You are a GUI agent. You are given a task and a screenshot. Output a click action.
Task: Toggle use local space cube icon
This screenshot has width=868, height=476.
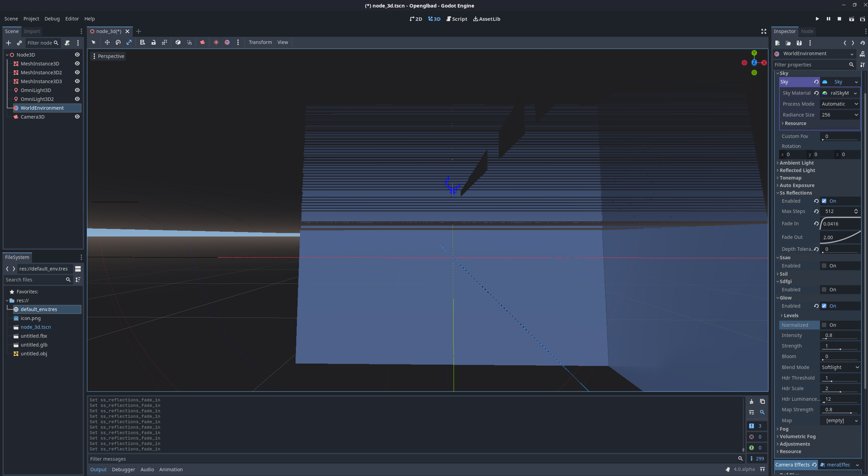click(x=178, y=42)
